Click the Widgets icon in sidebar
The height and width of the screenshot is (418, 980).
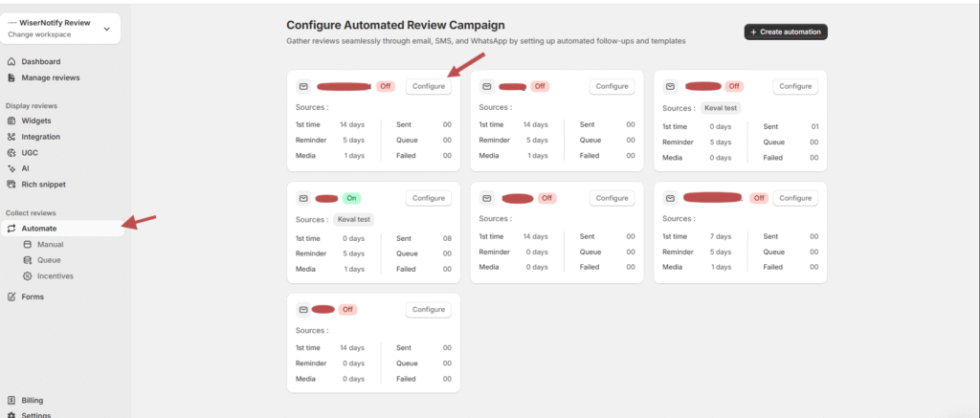click(x=11, y=121)
